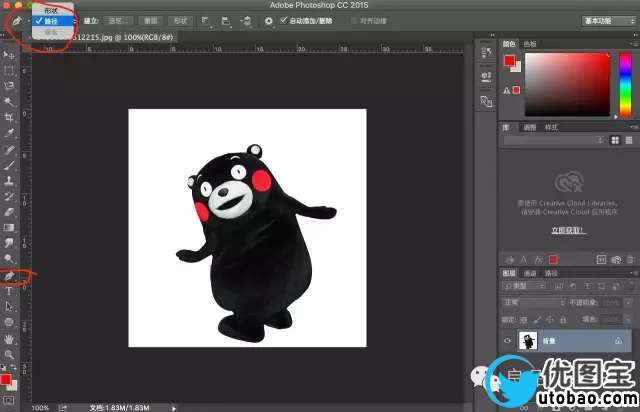Select the Rectangular Marquee tool
Viewport: 640px width, 412px height.
pyautogui.click(x=9, y=70)
